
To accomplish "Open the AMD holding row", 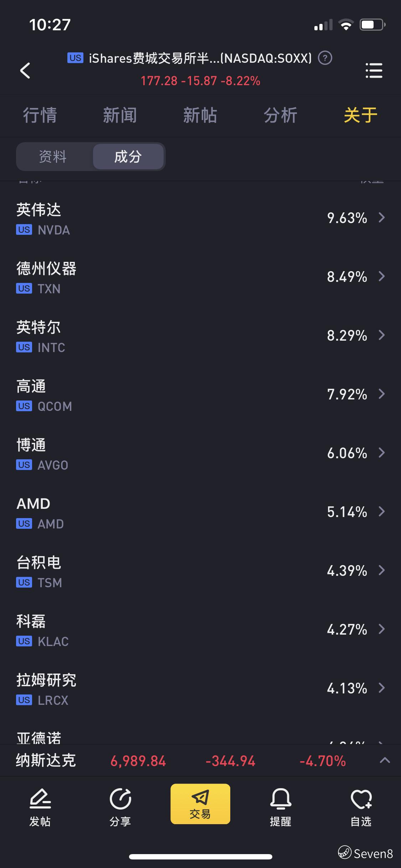I will click(x=200, y=512).
